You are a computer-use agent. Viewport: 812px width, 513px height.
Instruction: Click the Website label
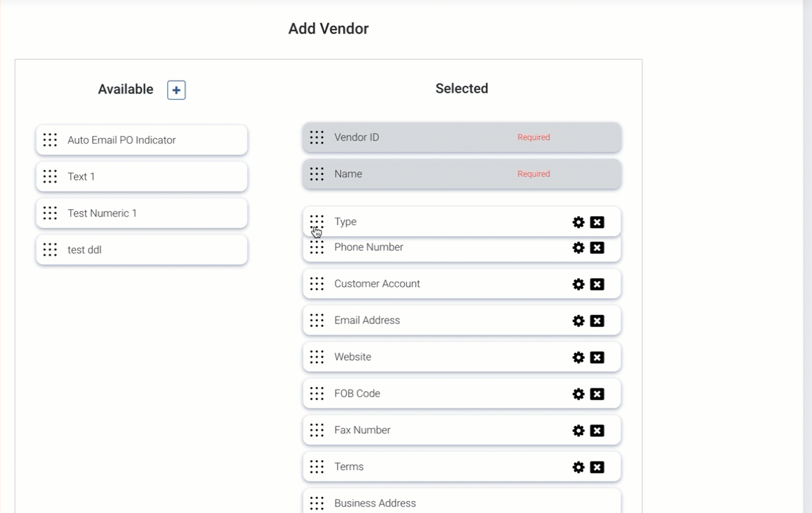[353, 357]
